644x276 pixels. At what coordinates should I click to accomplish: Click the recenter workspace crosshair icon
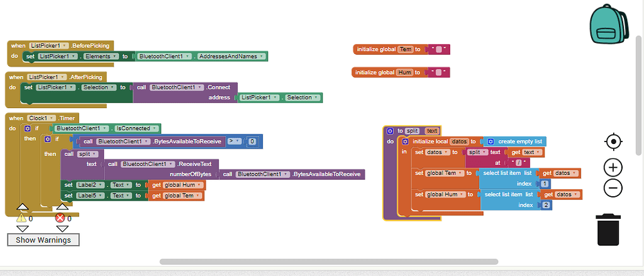613,141
